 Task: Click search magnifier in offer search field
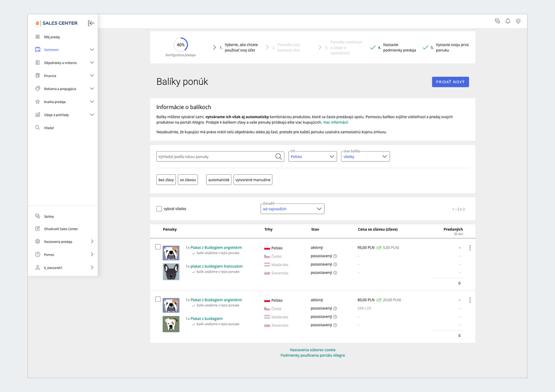click(x=278, y=157)
